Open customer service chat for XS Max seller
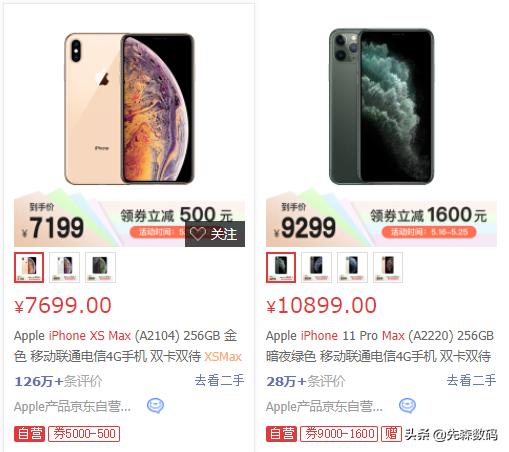 155,406
